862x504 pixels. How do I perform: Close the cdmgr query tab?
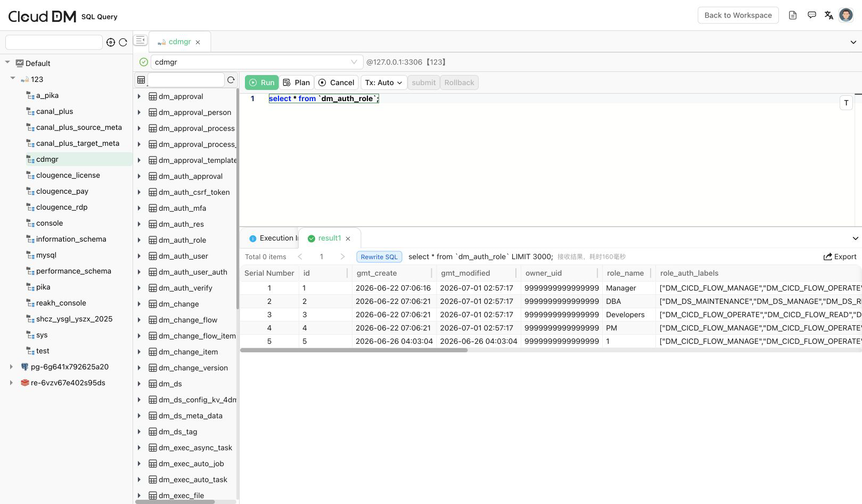tap(198, 42)
